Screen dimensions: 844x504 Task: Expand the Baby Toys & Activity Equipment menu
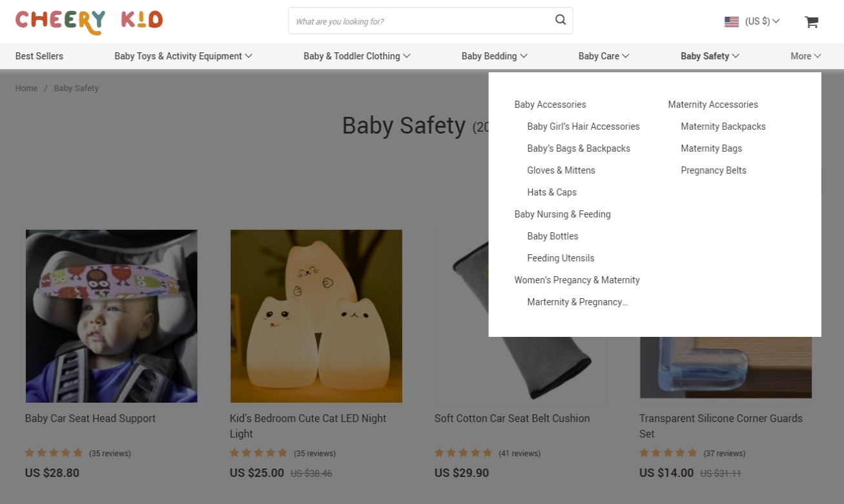pos(183,56)
